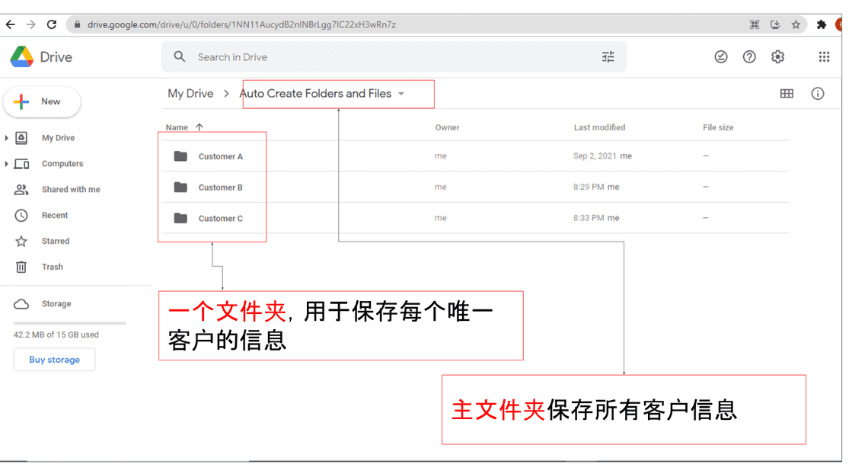Click the New button
The height and width of the screenshot is (474, 868).
[x=42, y=101]
